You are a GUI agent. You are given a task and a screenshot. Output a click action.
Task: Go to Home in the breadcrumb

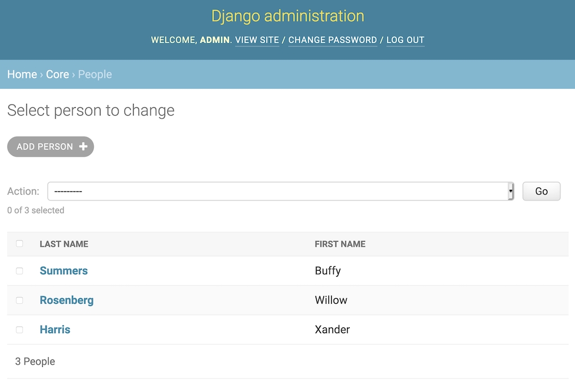22,74
